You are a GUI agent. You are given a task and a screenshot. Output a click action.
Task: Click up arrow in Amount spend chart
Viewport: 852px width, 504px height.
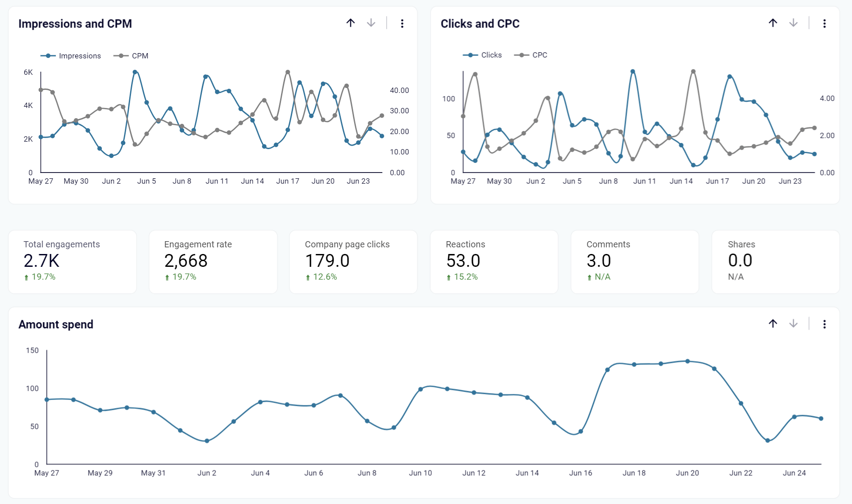[x=773, y=324]
